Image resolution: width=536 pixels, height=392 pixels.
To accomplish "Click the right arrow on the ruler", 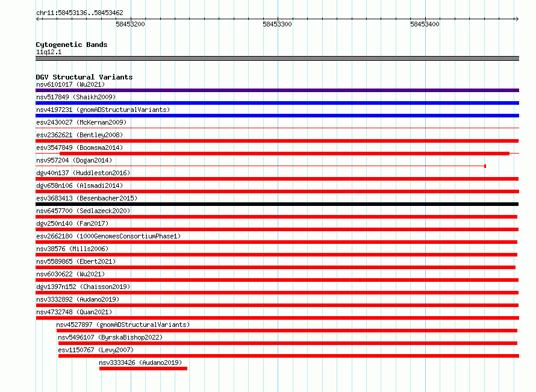I will pos(517,19).
